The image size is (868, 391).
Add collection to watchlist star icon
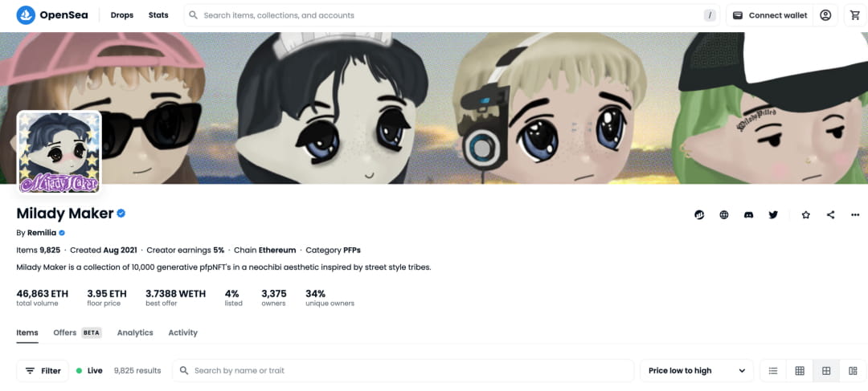point(806,215)
